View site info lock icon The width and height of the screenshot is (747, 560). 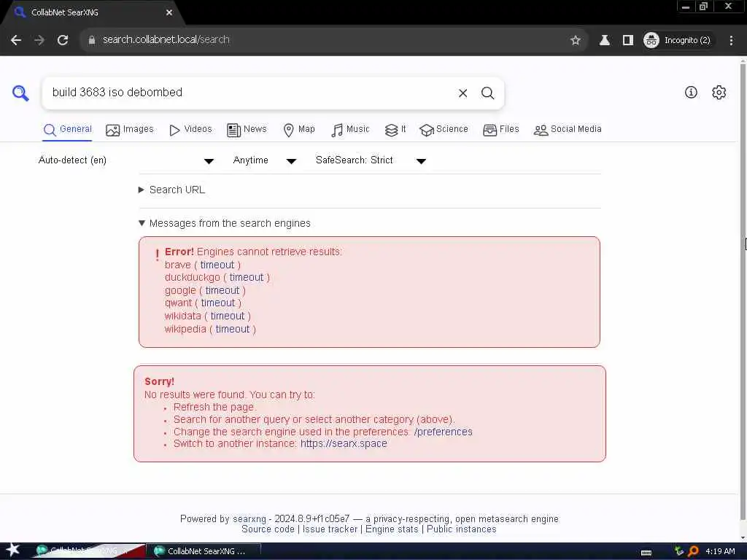pyautogui.click(x=92, y=40)
